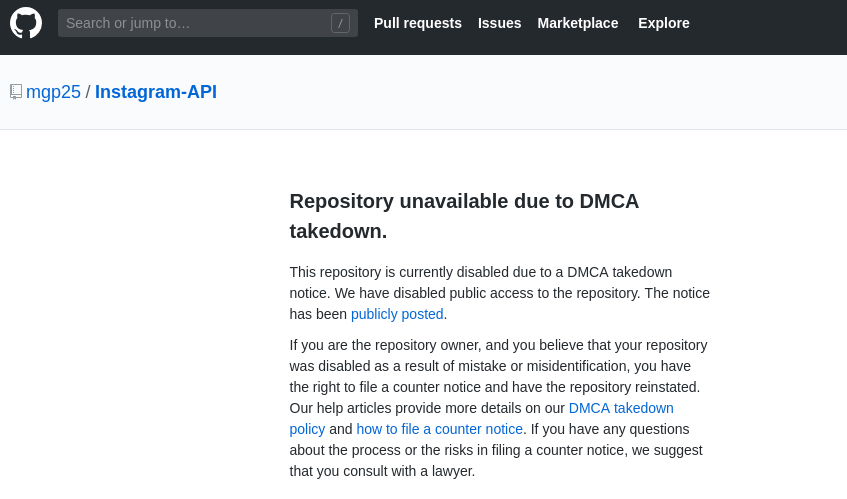This screenshot has height=499, width=847.
Task: Follow the publicly posted notice link
Action: click(x=397, y=314)
